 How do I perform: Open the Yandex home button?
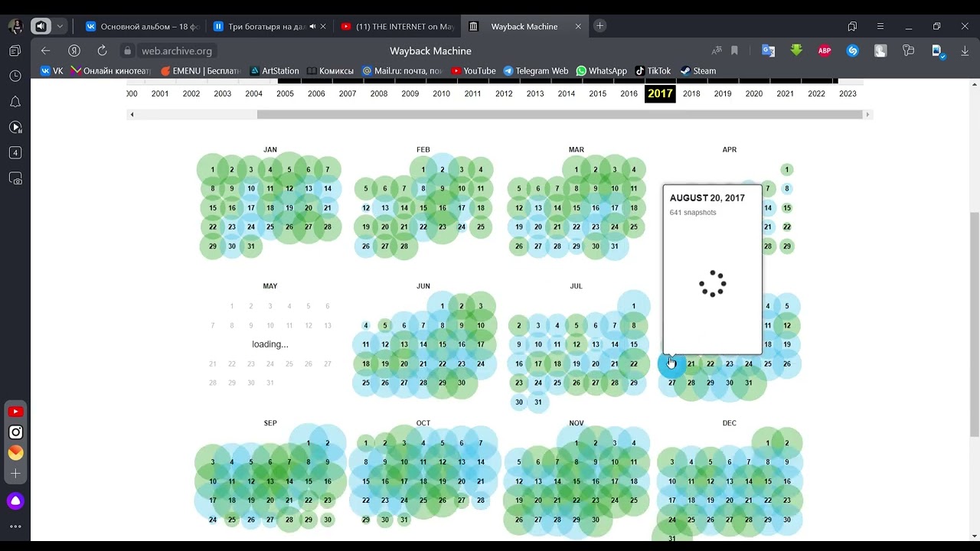point(74,51)
